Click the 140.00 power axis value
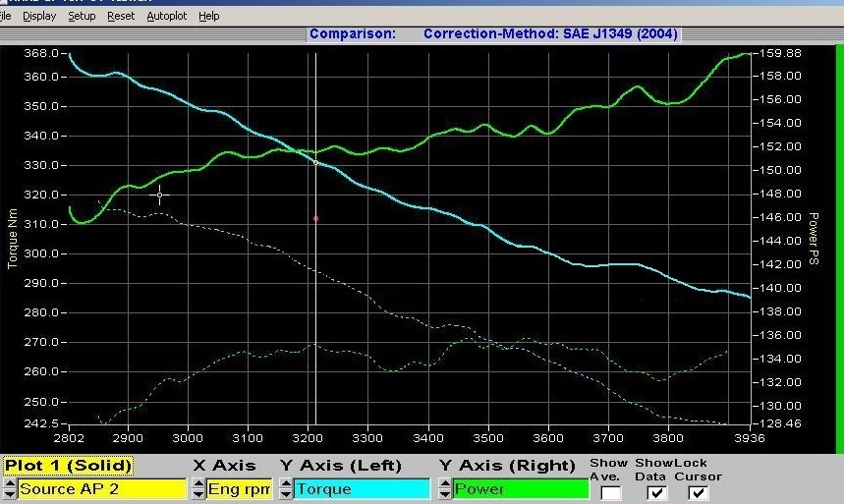Image resolution: width=844 pixels, height=504 pixels. 780,288
